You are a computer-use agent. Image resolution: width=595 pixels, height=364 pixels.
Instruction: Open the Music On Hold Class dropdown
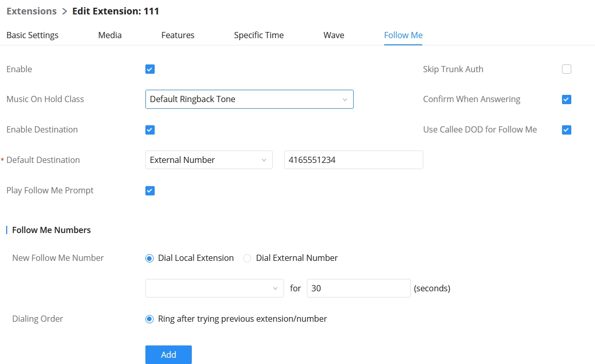pyautogui.click(x=249, y=100)
